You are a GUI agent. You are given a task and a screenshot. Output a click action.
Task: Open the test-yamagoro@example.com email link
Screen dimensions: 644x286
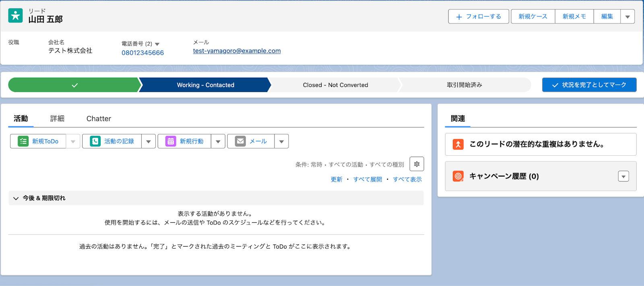pos(237,51)
